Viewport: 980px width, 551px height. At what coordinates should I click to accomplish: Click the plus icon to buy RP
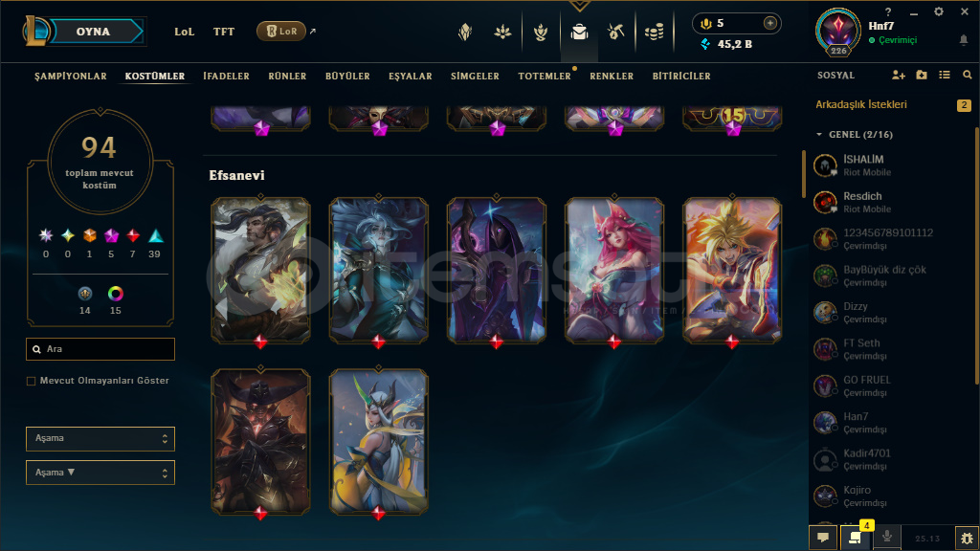[770, 23]
